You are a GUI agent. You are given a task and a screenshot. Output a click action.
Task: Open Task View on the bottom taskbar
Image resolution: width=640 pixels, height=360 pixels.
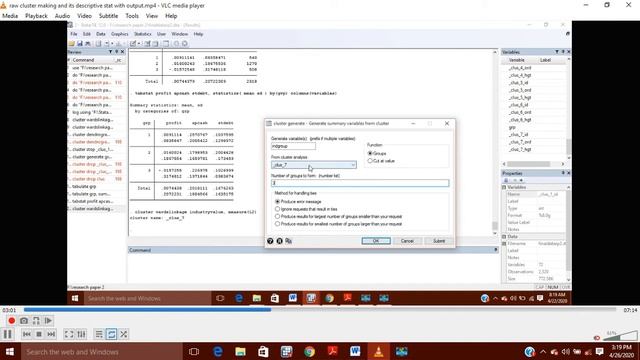point(194,351)
